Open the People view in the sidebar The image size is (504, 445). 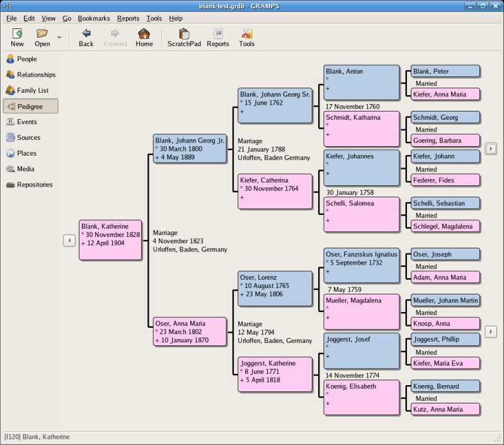click(x=25, y=59)
